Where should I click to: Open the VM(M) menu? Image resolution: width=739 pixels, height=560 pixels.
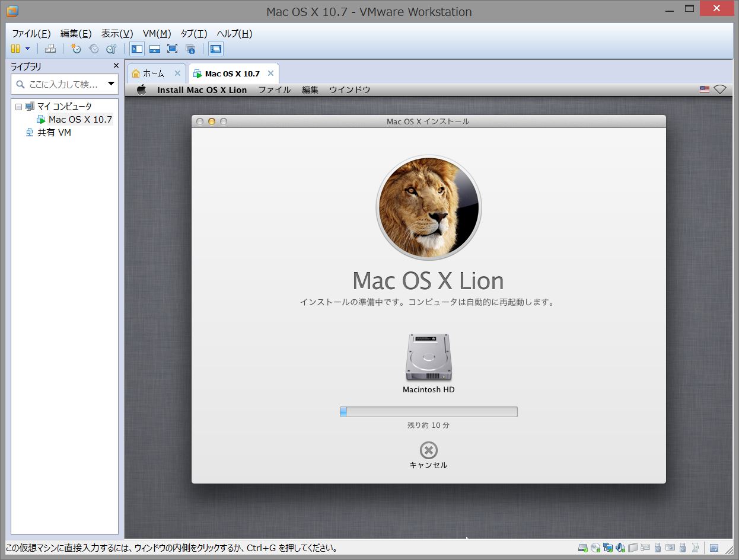(157, 34)
